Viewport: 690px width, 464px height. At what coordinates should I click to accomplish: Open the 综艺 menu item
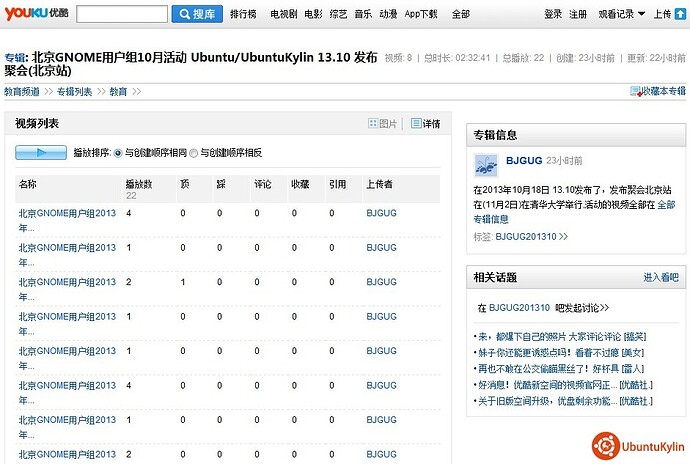point(338,14)
